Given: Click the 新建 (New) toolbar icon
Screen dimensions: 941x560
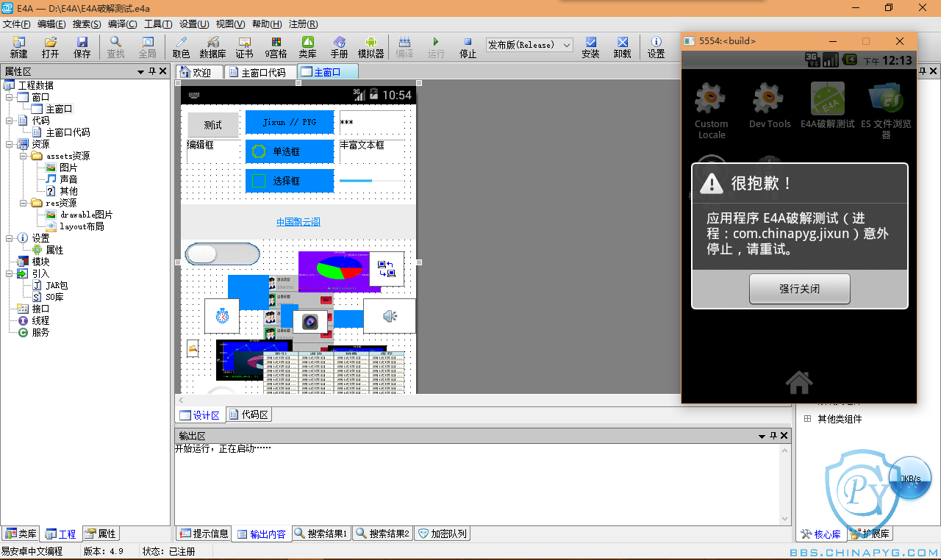Looking at the screenshot, I should point(18,47).
